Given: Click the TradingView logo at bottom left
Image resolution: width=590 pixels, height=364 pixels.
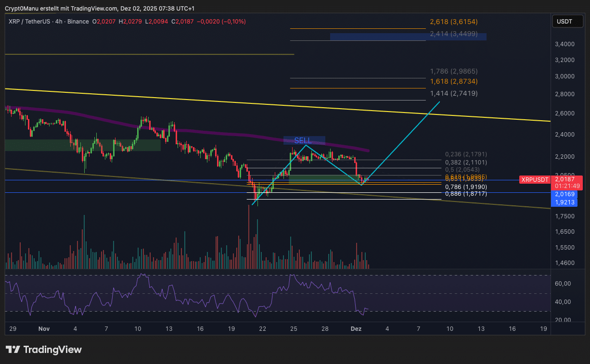Looking at the screenshot, I should [x=44, y=350].
